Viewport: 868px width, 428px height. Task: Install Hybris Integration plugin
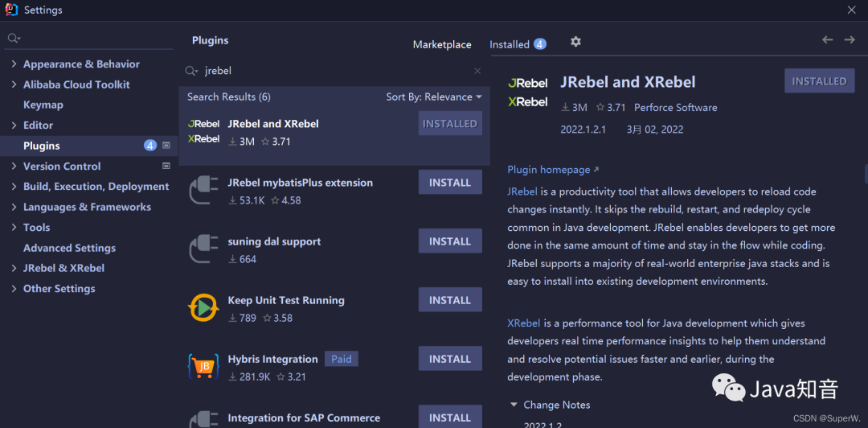(450, 359)
